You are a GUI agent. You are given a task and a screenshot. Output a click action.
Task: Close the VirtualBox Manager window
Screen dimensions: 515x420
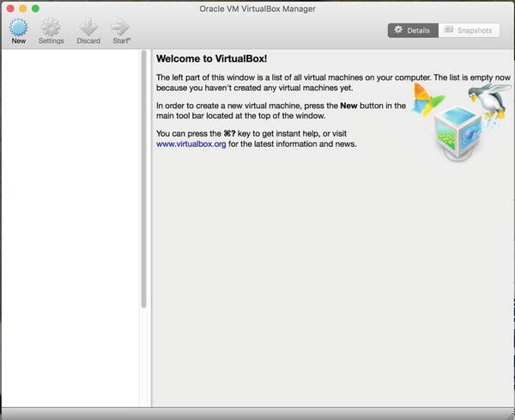(x=10, y=9)
